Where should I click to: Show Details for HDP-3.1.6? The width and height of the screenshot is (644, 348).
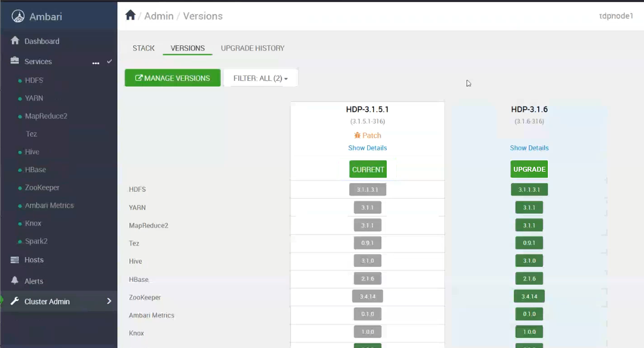click(x=529, y=148)
